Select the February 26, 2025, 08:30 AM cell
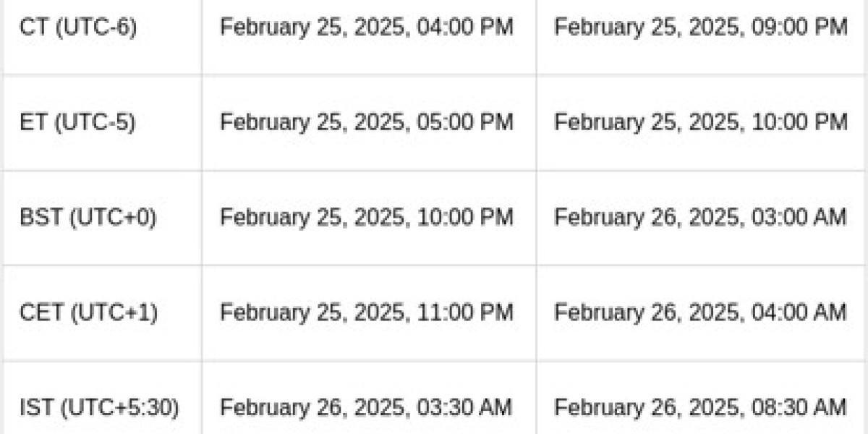The width and height of the screenshot is (868, 434). 700,407
